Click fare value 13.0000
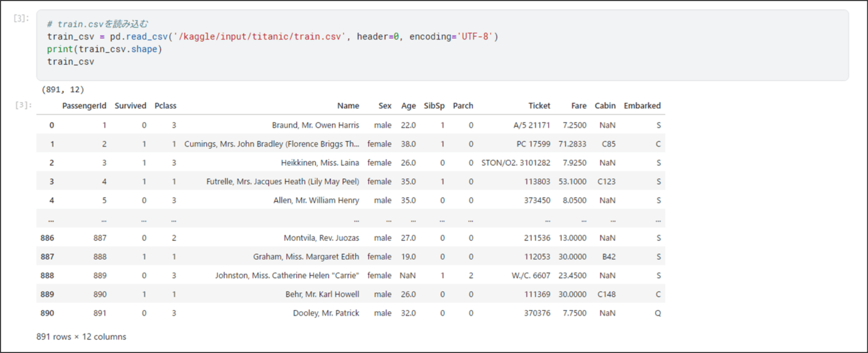This screenshot has height=353, width=868. [572, 237]
